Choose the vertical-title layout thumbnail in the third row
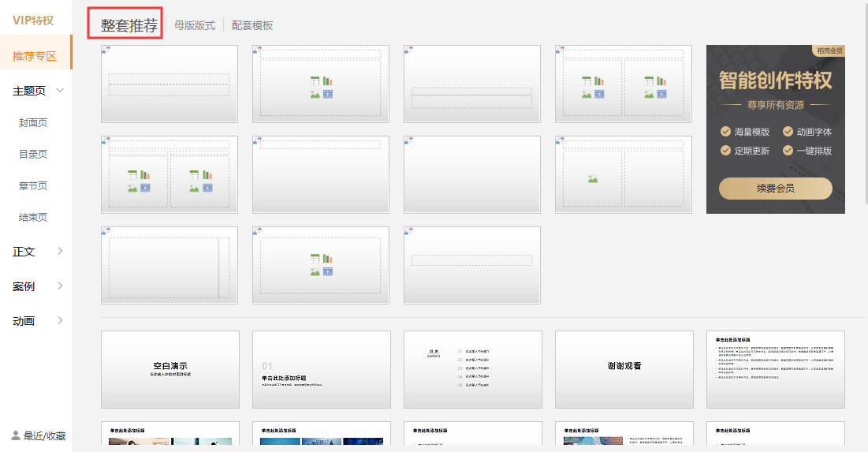 [x=170, y=265]
